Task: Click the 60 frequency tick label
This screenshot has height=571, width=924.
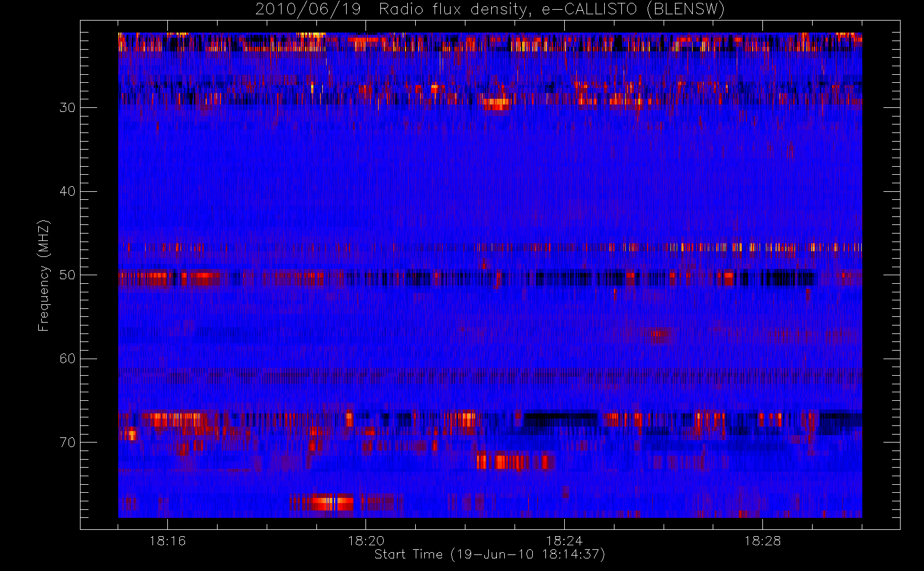Action: (x=67, y=359)
